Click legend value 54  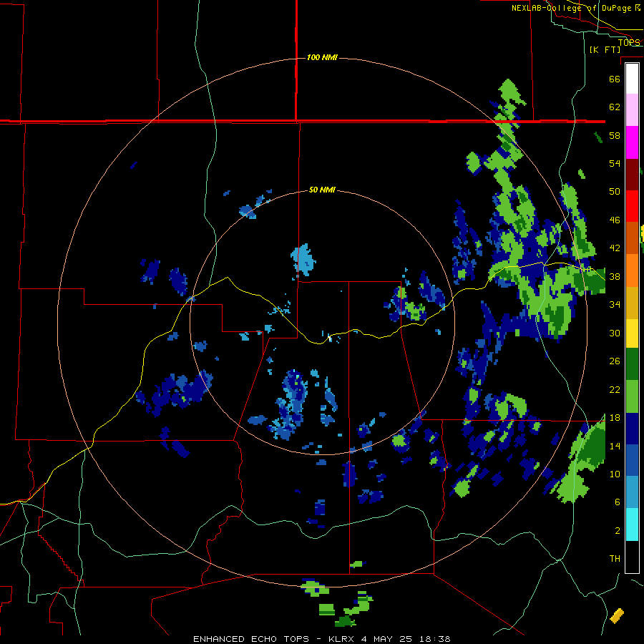point(615,163)
